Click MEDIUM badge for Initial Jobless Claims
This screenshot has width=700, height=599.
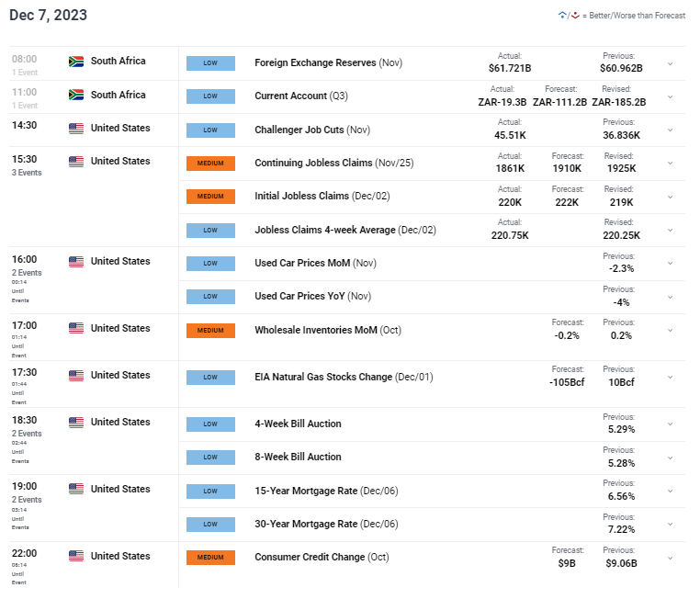click(x=210, y=196)
